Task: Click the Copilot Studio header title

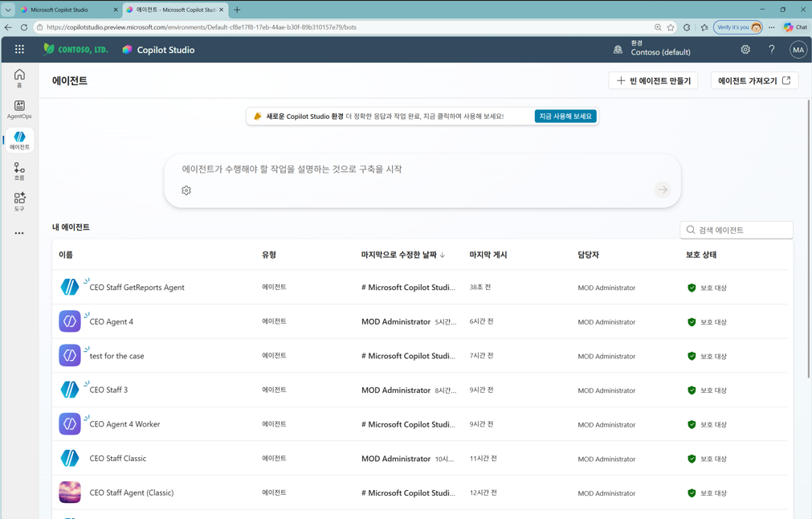Action: [165, 50]
